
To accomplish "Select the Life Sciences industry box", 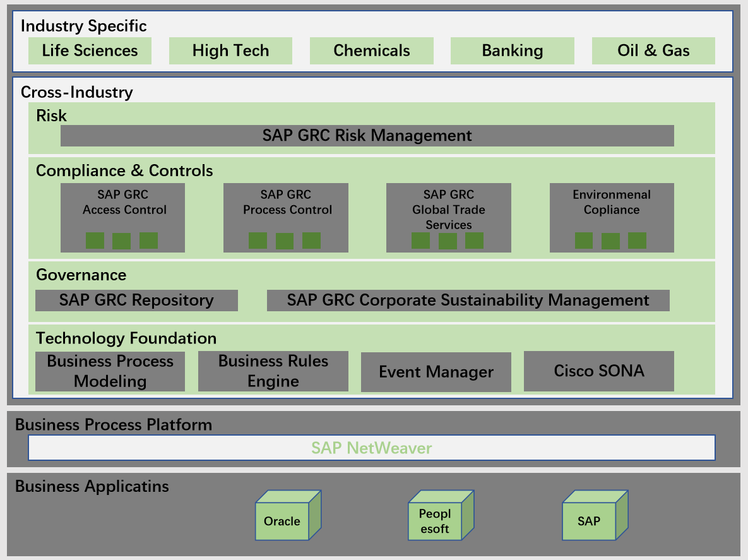I will pos(90,51).
